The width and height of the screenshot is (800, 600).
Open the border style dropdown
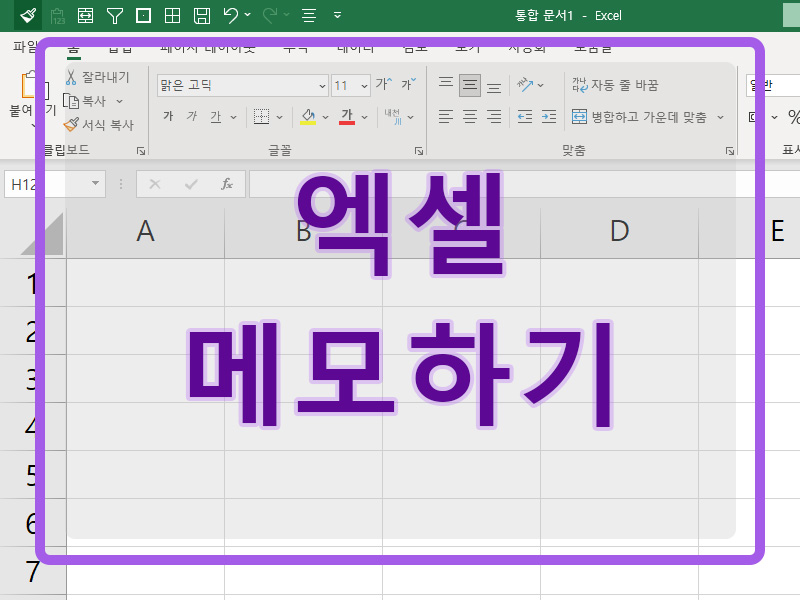278,117
